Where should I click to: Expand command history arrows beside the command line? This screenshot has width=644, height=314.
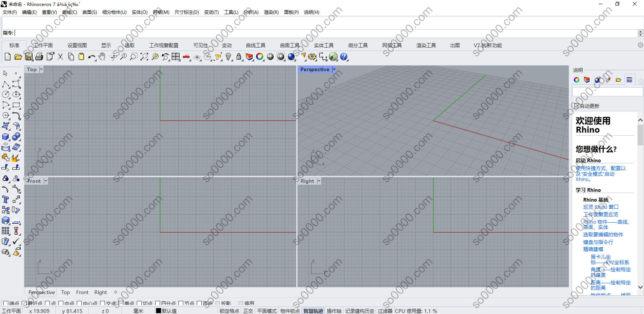coord(640,33)
